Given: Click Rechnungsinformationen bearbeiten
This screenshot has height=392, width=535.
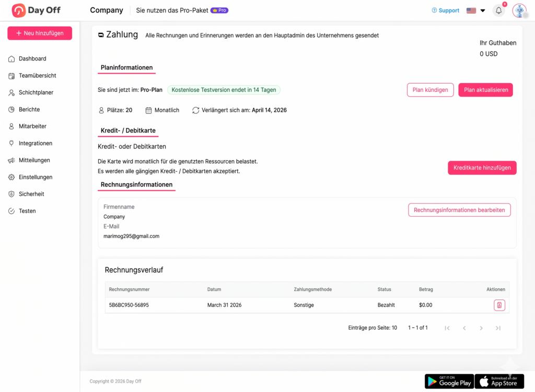Looking at the screenshot, I should 459,210.
